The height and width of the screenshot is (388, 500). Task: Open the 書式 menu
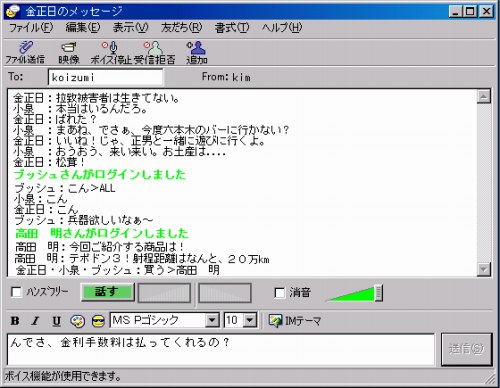(232, 28)
